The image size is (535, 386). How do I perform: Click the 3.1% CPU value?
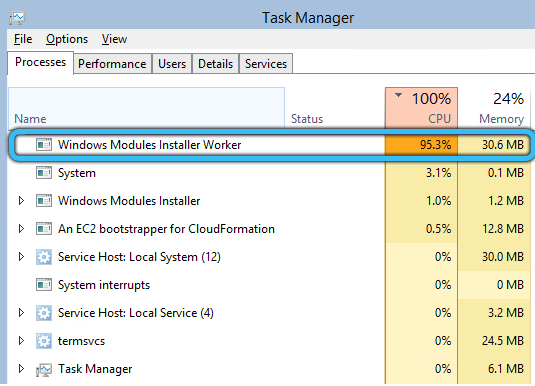pos(438,173)
